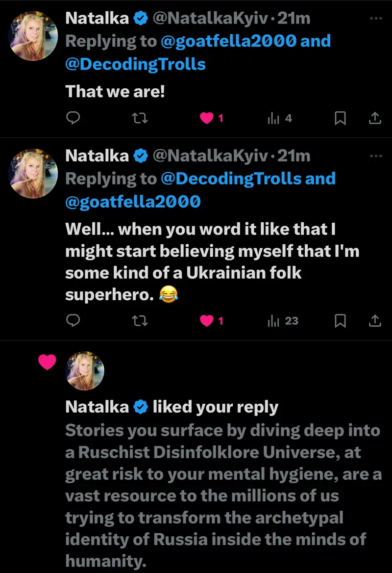View analytics showing 23 views
The image size is (392, 573).
[283, 320]
